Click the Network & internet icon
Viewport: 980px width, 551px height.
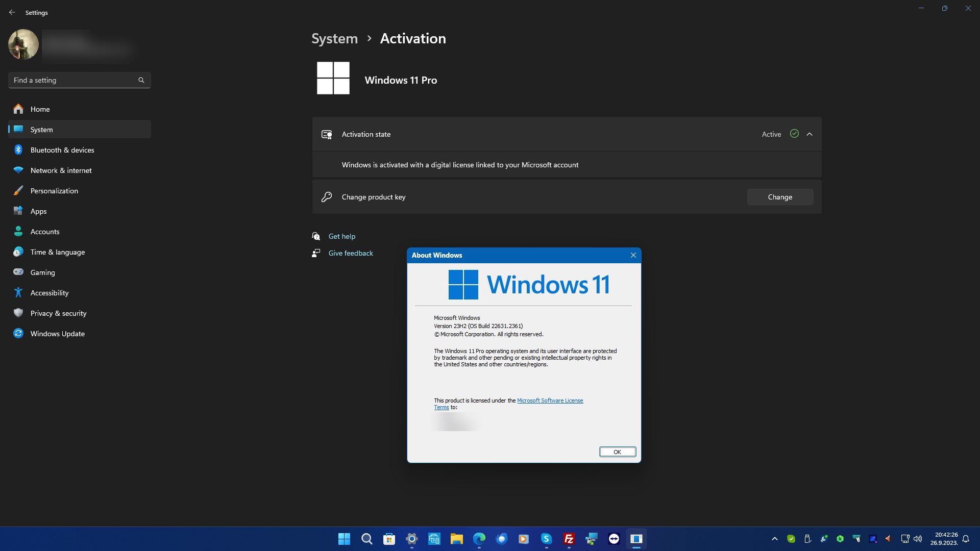(18, 170)
